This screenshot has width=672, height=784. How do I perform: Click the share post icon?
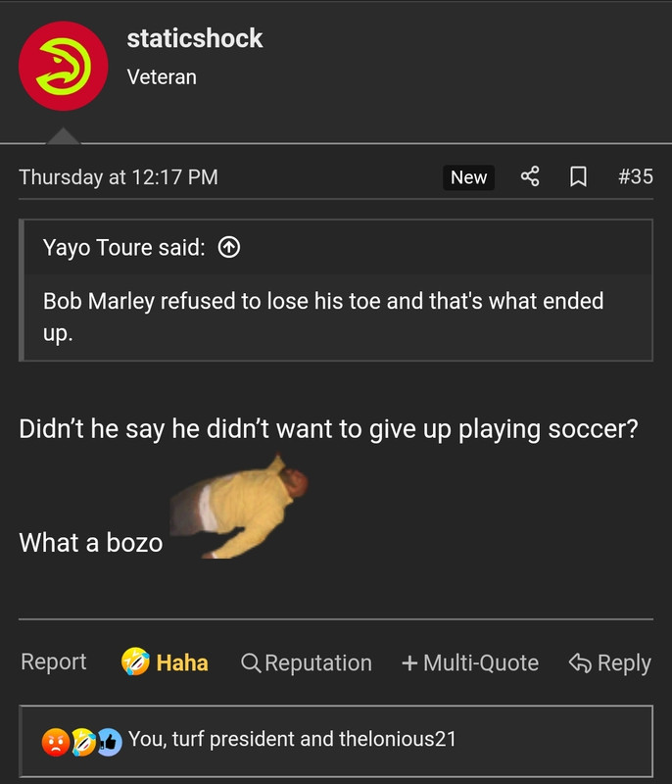point(530,176)
